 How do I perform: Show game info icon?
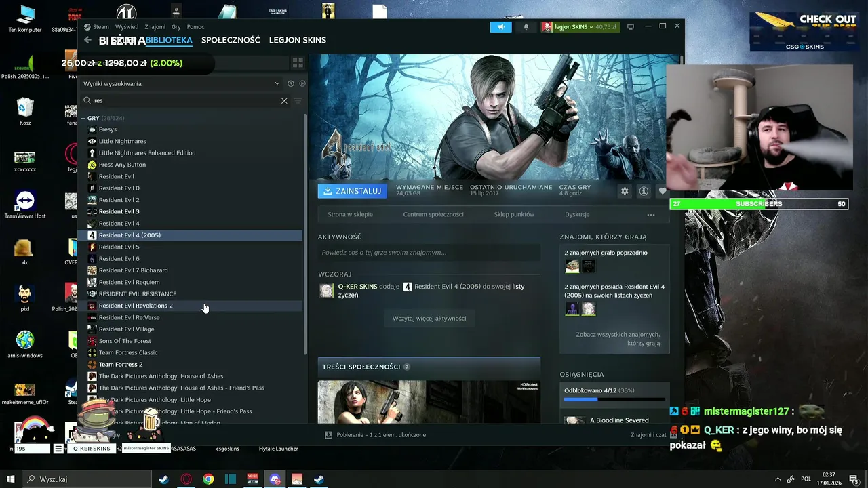click(x=644, y=191)
